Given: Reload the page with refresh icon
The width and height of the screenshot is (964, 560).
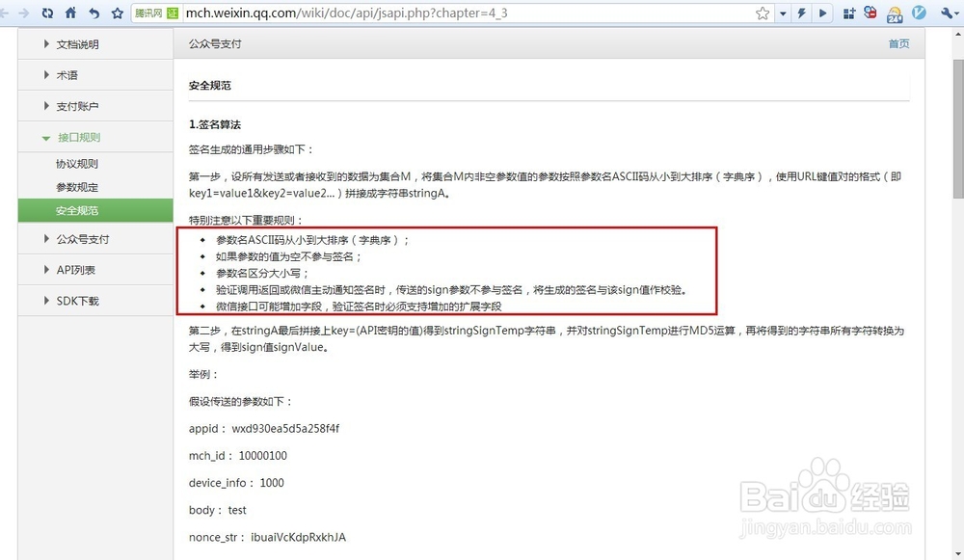Looking at the screenshot, I should [47, 13].
